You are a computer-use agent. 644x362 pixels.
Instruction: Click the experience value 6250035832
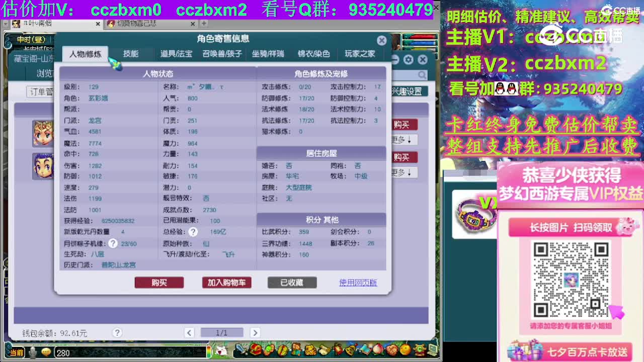tap(118, 221)
